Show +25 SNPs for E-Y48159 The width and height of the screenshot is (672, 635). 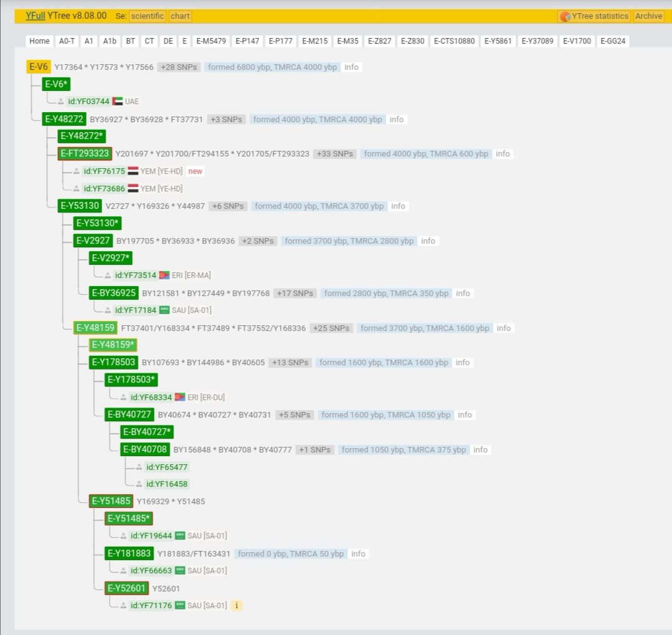pyautogui.click(x=331, y=328)
